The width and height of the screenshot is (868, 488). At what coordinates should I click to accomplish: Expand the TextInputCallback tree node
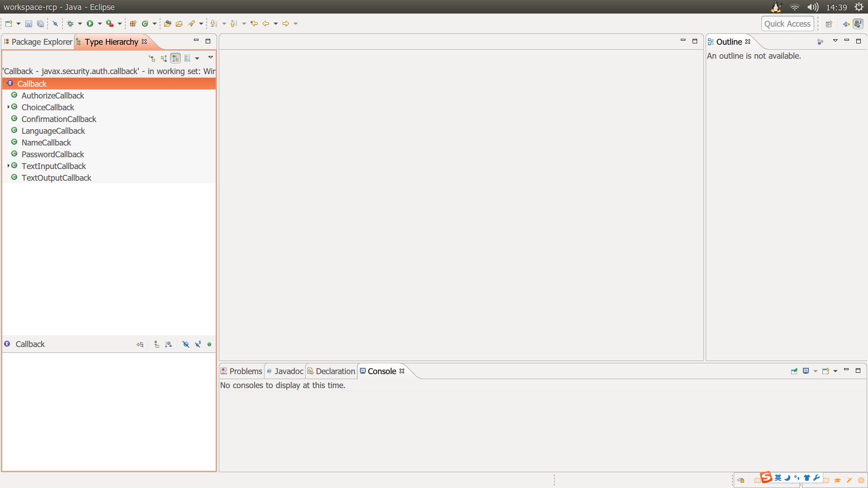[8, 166]
